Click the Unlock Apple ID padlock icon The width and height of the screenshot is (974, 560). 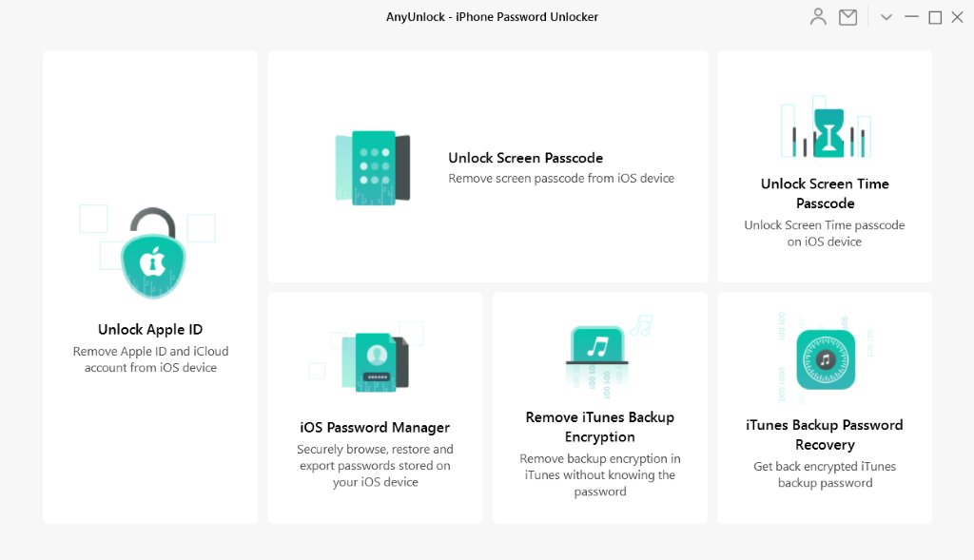(x=153, y=253)
